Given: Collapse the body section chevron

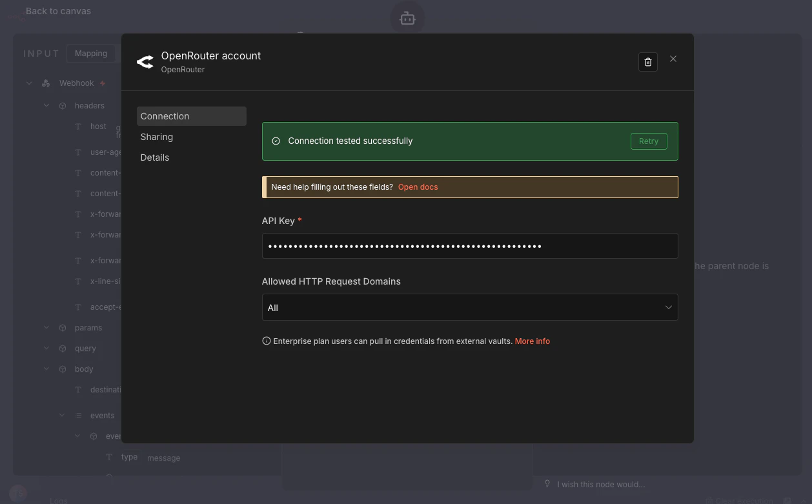Looking at the screenshot, I should [x=46, y=369].
